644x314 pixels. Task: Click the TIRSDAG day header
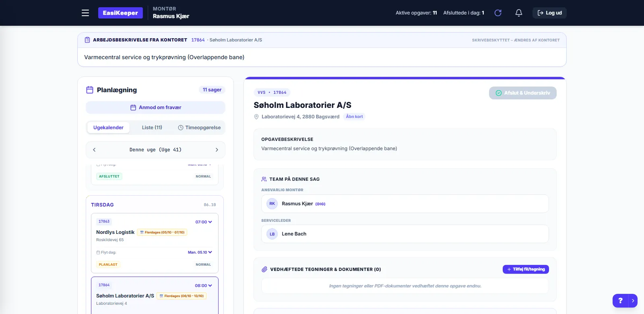coord(102,205)
